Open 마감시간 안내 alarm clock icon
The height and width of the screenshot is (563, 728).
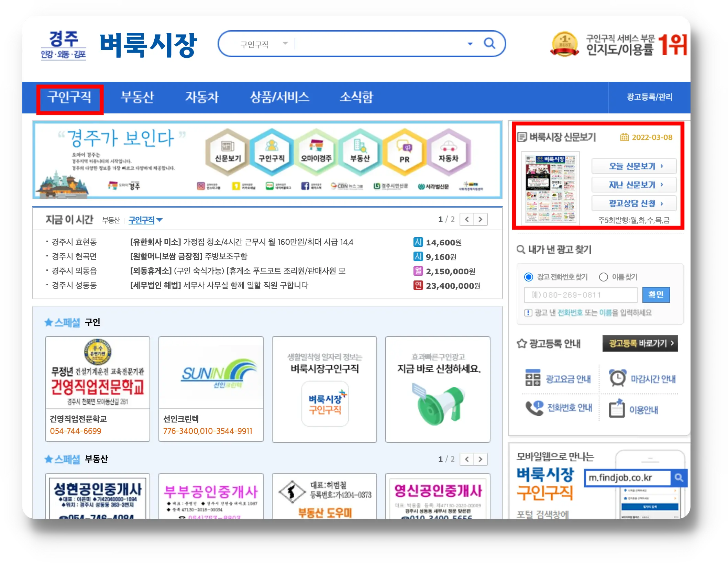point(618,378)
